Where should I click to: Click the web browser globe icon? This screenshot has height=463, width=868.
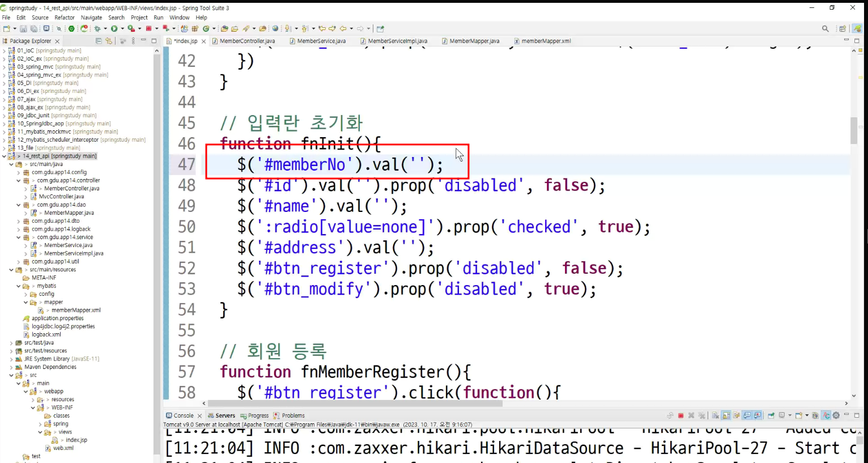pyautogui.click(x=275, y=28)
